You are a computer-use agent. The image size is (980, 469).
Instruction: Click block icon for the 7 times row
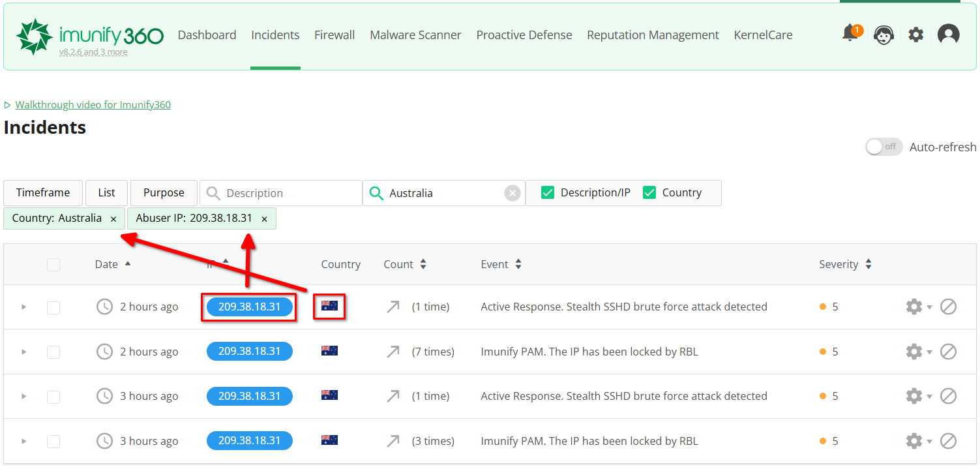tap(949, 352)
